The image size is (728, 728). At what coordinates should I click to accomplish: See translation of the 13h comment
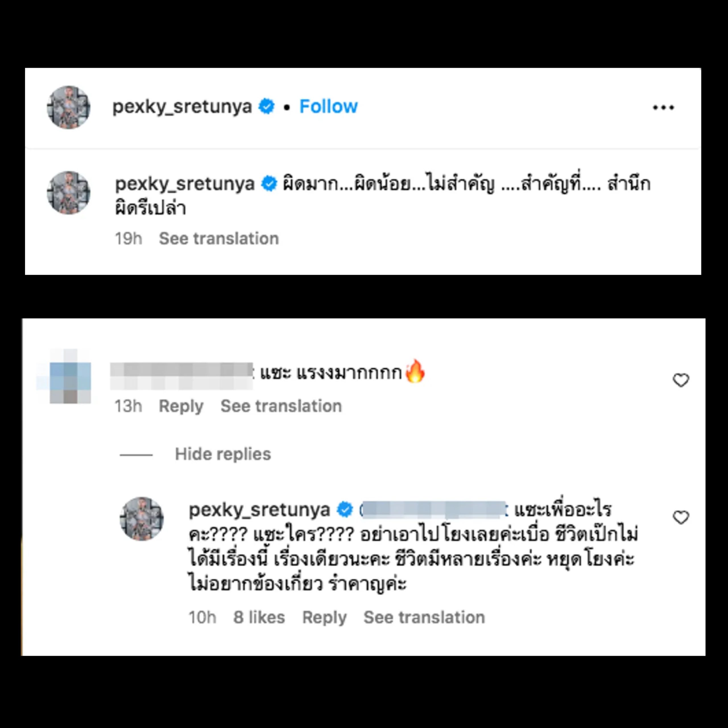pyautogui.click(x=281, y=406)
